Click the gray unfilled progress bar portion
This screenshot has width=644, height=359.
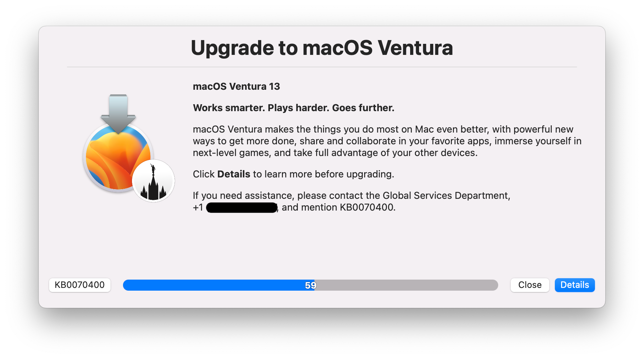[406, 285]
